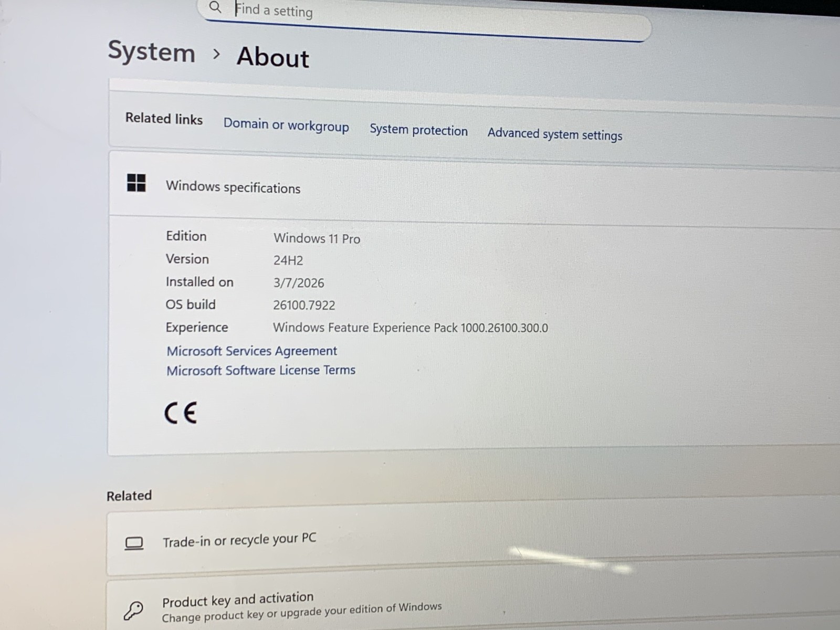
Task: Select the 3/7/2026 installed on date
Action: click(x=299, y=283)
